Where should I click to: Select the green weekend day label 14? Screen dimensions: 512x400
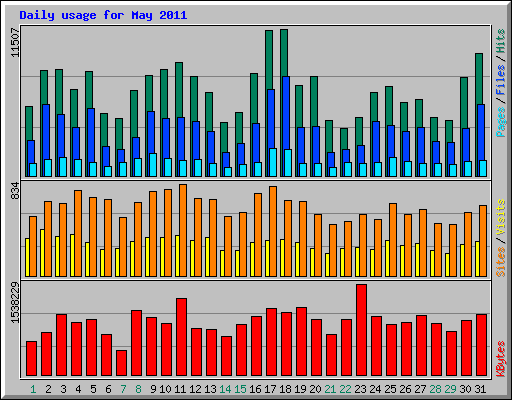(x=225, y=389)
